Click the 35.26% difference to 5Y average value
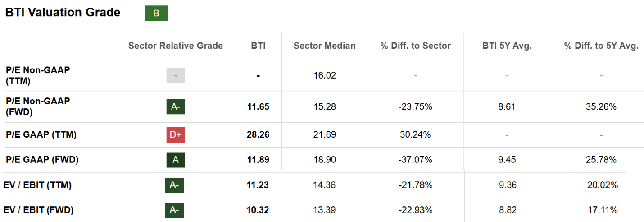The image size is (644, 222). click(601, 106)
